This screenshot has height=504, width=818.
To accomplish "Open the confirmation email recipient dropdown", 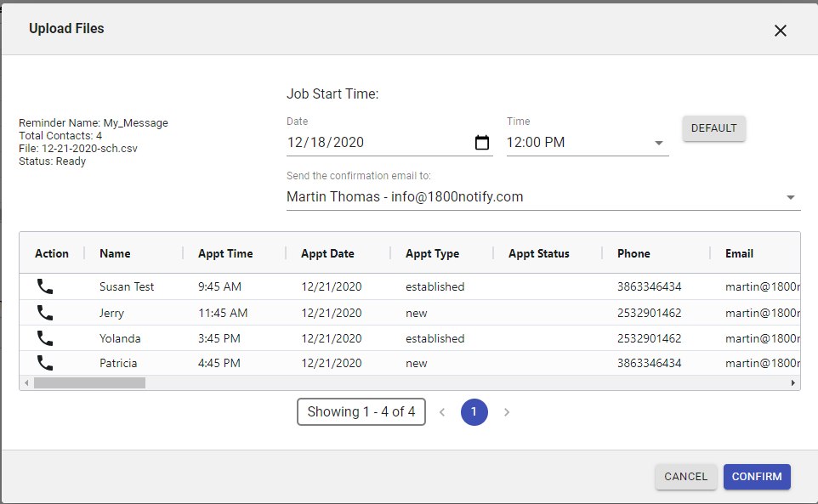I will 790,197.
